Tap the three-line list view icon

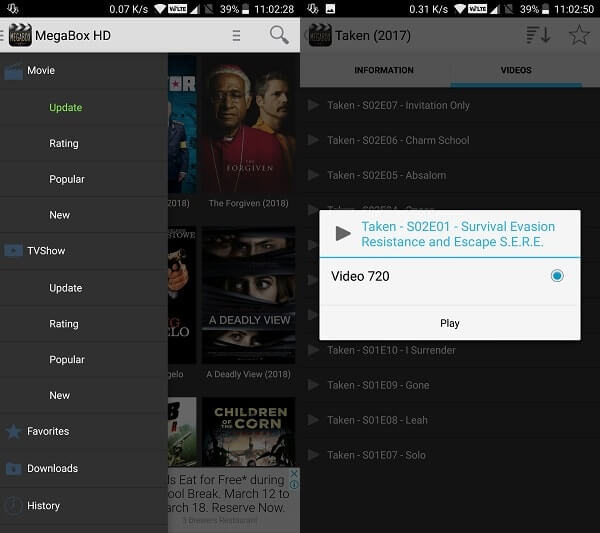(x=236, y=35)
